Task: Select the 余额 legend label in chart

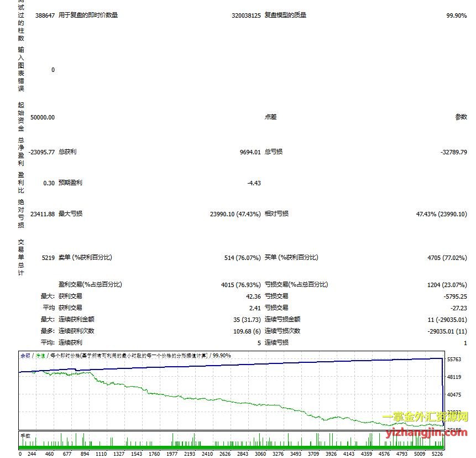Action: click(x=25, y=356)
